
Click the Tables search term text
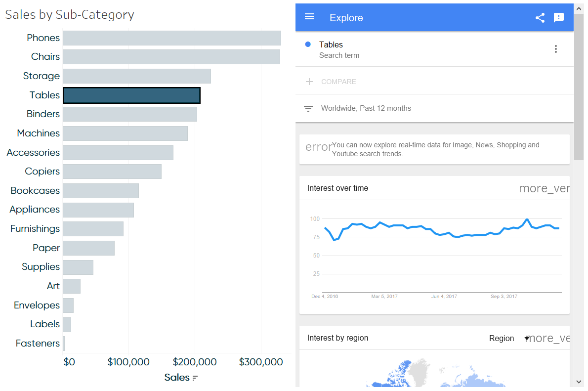(x=331, y=45)
